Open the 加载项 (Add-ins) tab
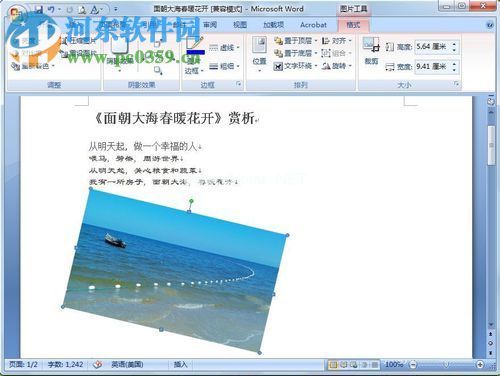The width and height of the screenshot is (500, 376). click(273, 25)
